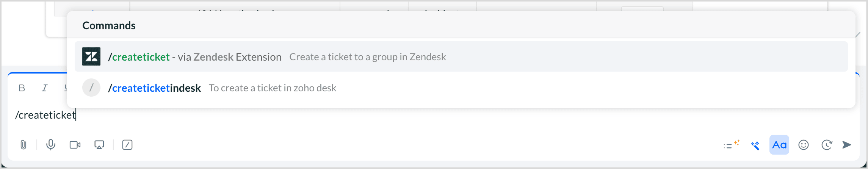The height and width of the screenshot is (169, 868).
Task: Click the AI list sparkle icon
Action: click(x=731, y=145)
